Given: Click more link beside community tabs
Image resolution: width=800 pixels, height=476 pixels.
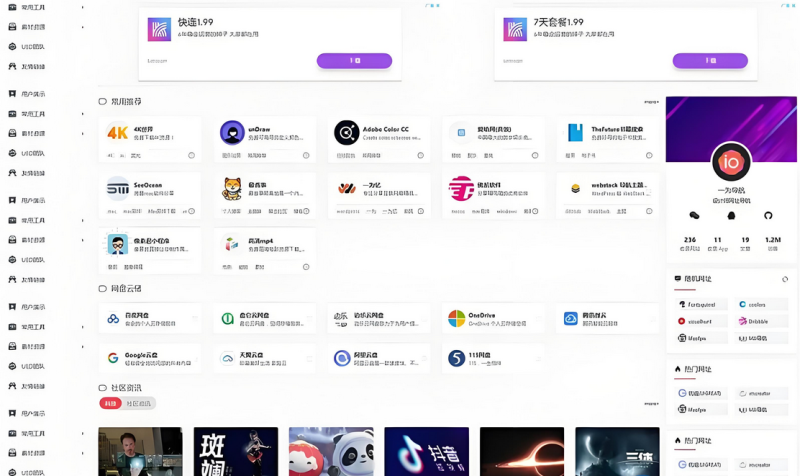Looking at the screenshot, I should [x=651, y=404].
